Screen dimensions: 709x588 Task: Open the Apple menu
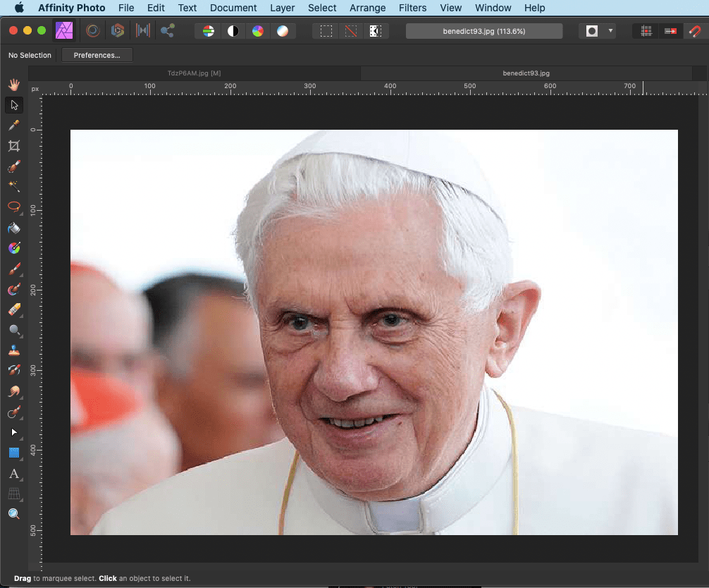point(19,8)
